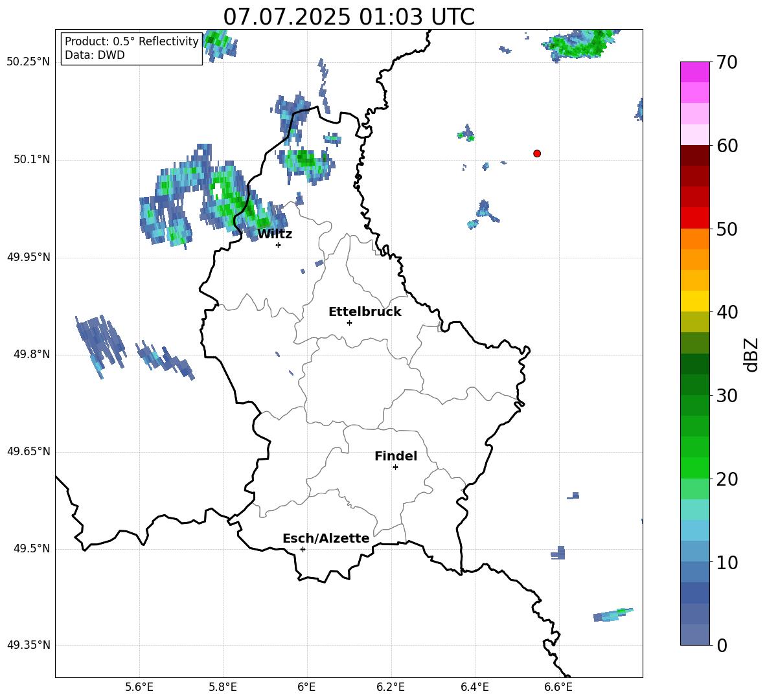Viewport: 767px width, 700px height.
Task: Click the 50.1°N latitude label
Action: (32, 159)
